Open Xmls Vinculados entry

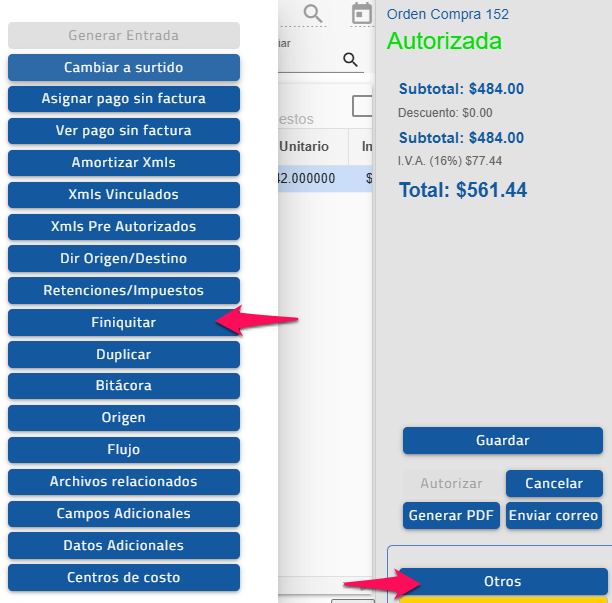(x=123, y=195)
